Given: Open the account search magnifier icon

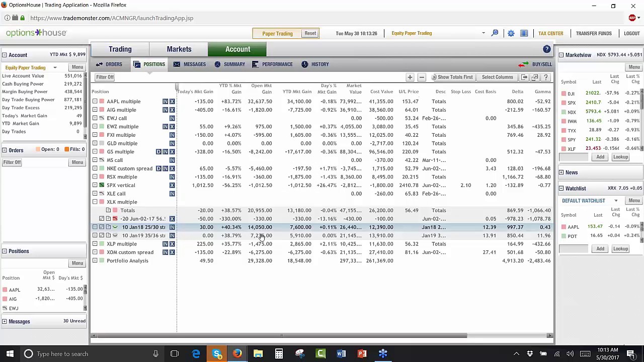Looking at the screenshot, I should (x=495, y=33).
